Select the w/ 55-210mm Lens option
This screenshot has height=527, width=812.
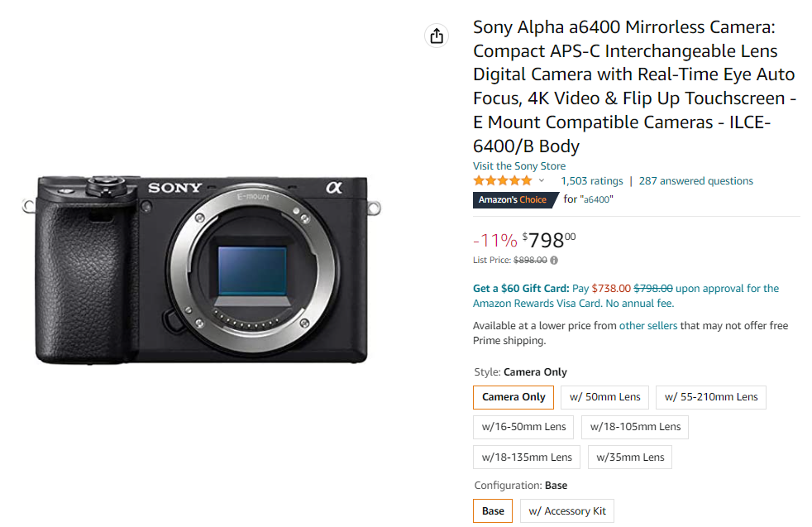(709, 397)
